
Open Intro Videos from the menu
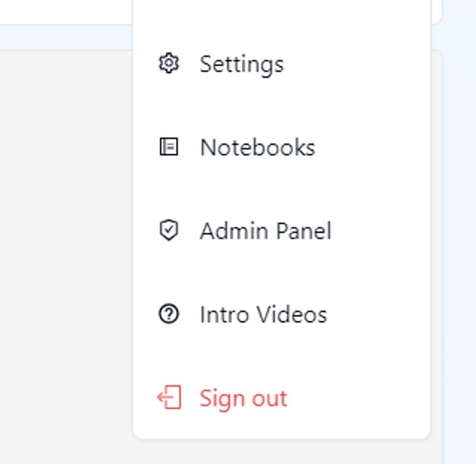tap(263, 314)
